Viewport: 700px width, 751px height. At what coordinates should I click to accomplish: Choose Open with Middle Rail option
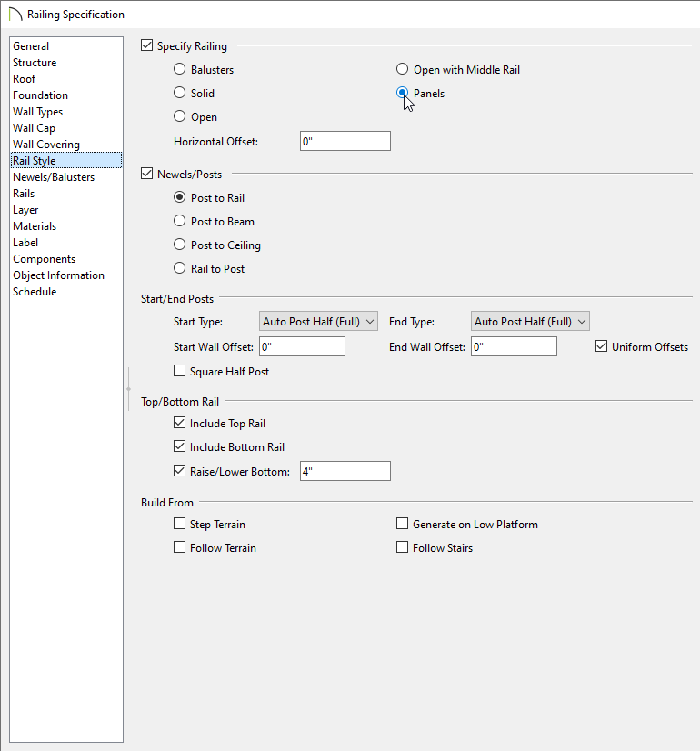(x=402, y=69)
